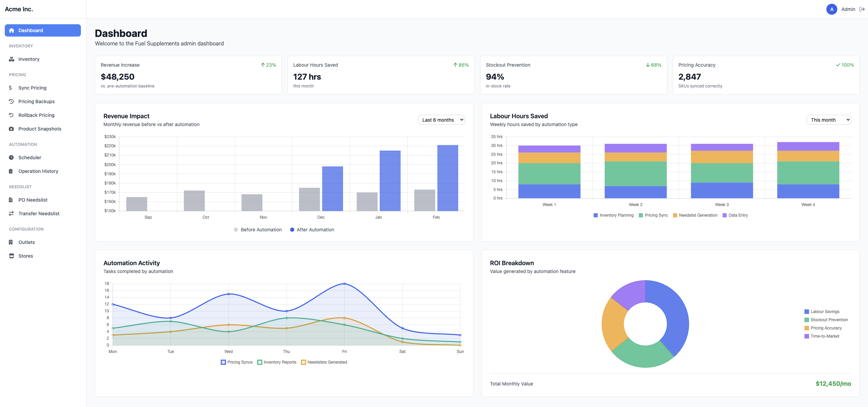Viewport: 868px width, 407px height.
Task: Select the Sync Pricing dollar icon
Action: 11,87
